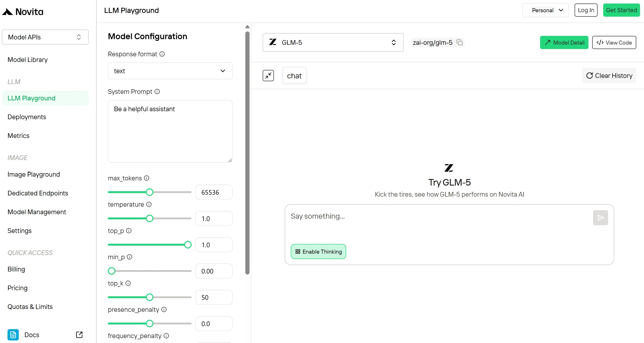Open Model Detail
This screenshot has height=343, width=644.
click(564, 42)
